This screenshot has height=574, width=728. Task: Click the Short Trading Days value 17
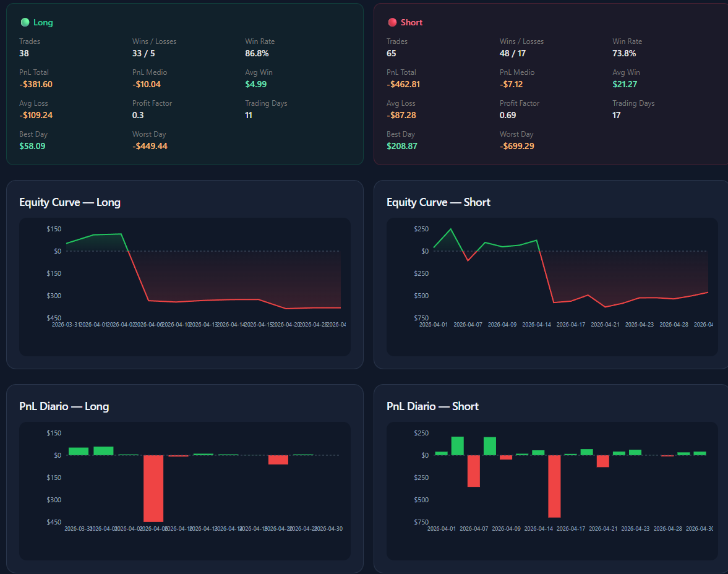pos(616,115)
